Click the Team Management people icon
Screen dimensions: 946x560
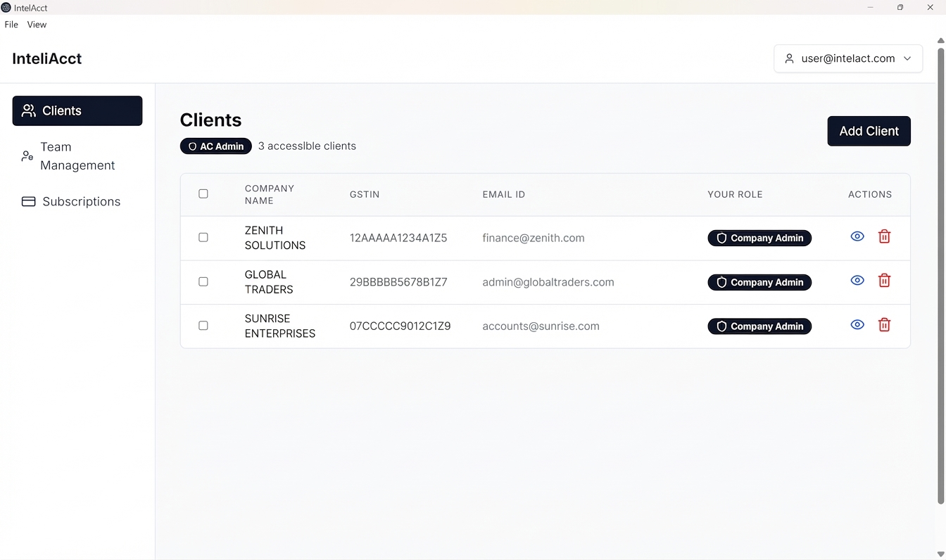pos(27,155)
